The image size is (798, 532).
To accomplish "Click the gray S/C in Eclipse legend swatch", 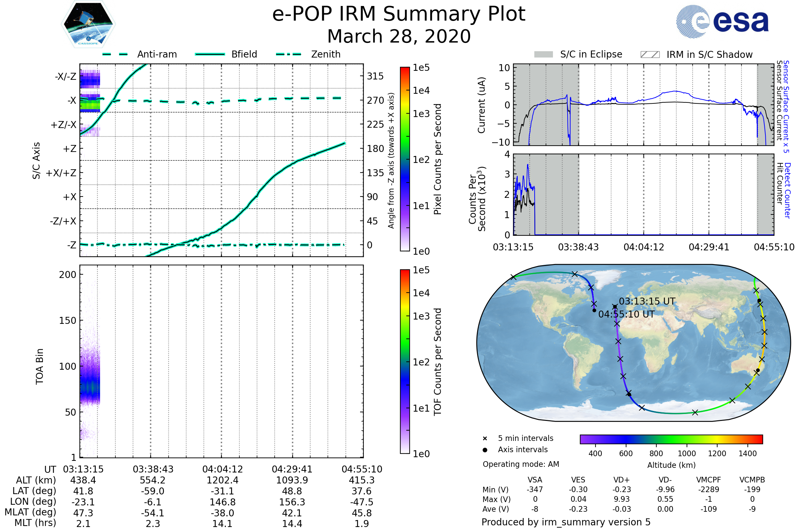I will tap(544, 55).
